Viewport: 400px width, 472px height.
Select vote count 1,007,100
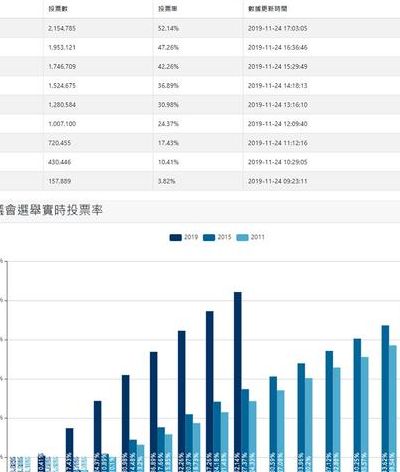pyautogui.click(x=62, y=124)
